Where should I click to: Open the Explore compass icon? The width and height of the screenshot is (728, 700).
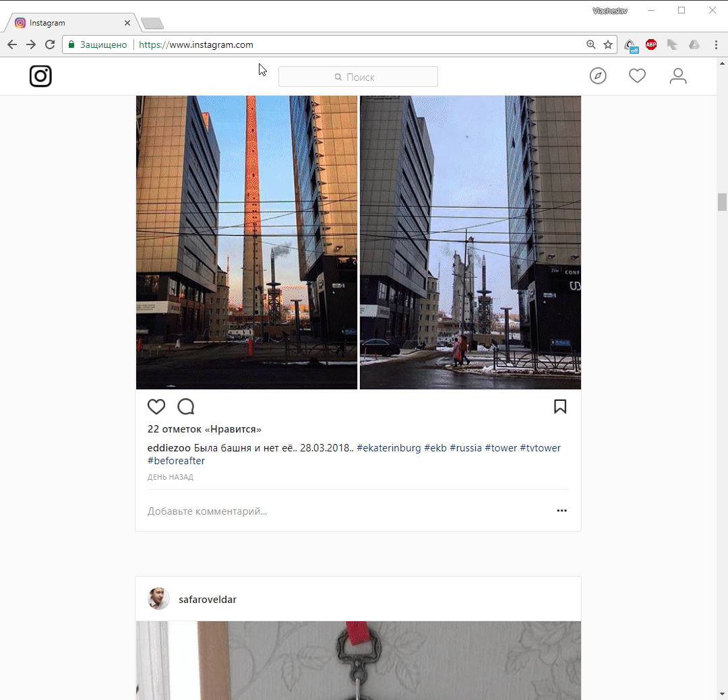[598, 75]
